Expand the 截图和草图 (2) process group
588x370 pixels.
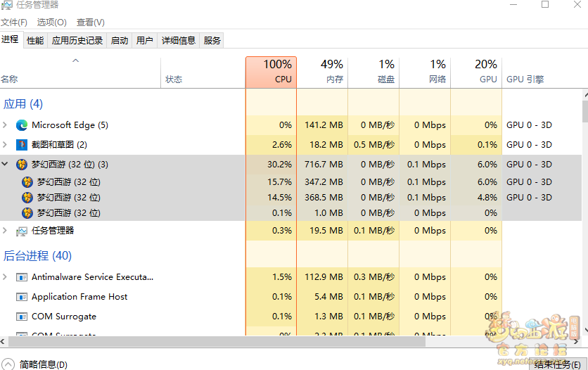(5, 145)
